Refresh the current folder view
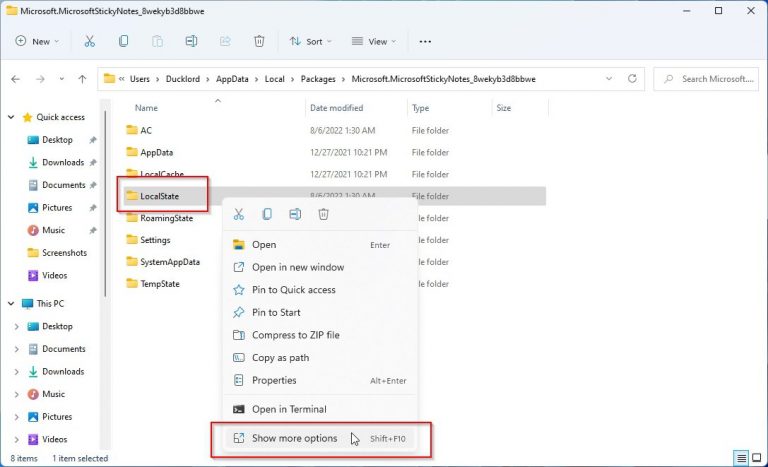Screen dimensions: 768x467 632,78
